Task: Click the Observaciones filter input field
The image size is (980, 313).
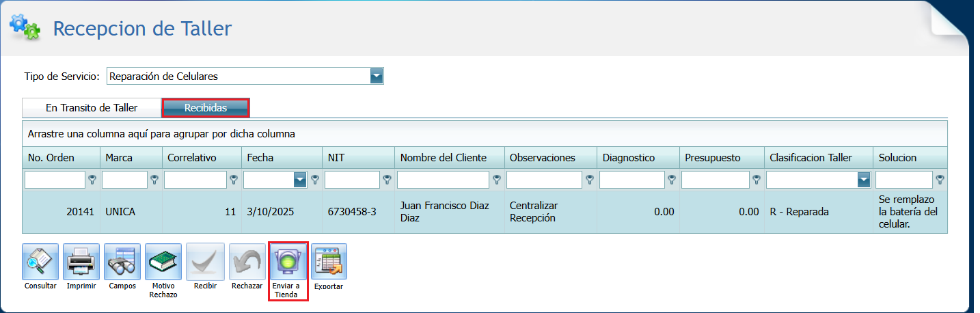Action: pyautogui.click(x=544, y=180)
